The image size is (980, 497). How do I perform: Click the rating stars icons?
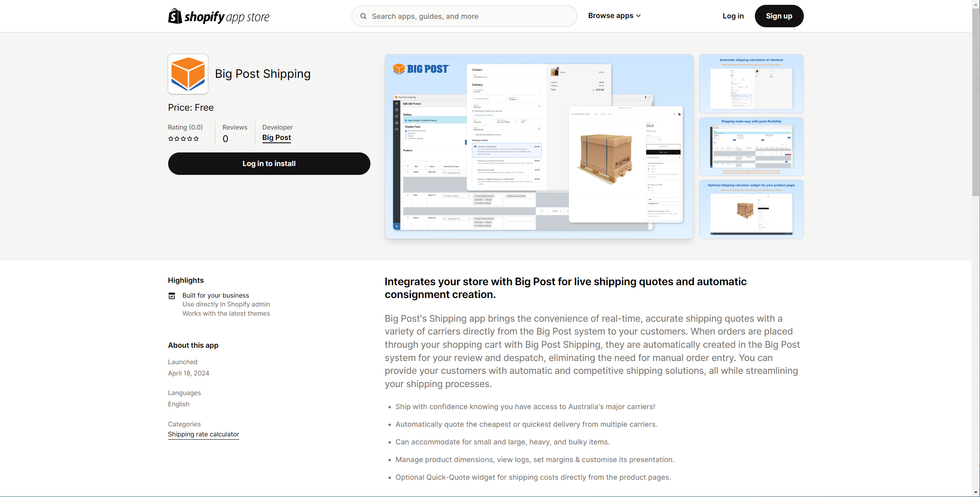click(x=183, y=139)
